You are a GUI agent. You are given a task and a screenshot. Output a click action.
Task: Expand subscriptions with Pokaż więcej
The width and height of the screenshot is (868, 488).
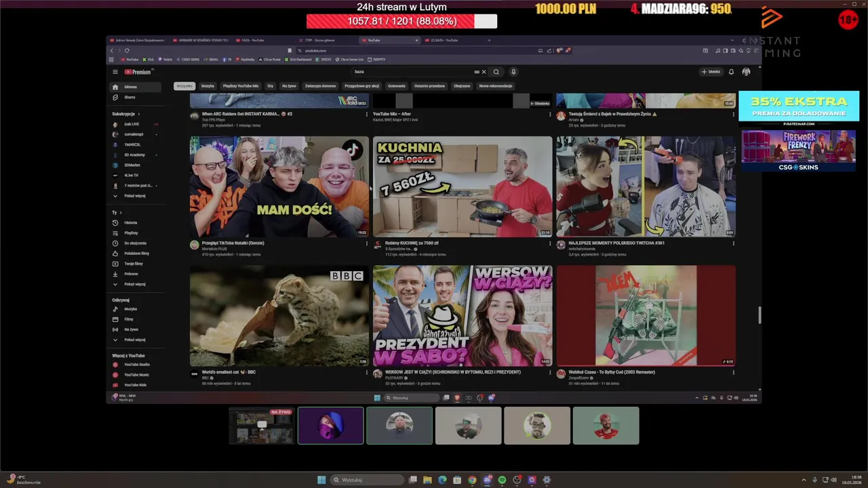tap(136, 196)
